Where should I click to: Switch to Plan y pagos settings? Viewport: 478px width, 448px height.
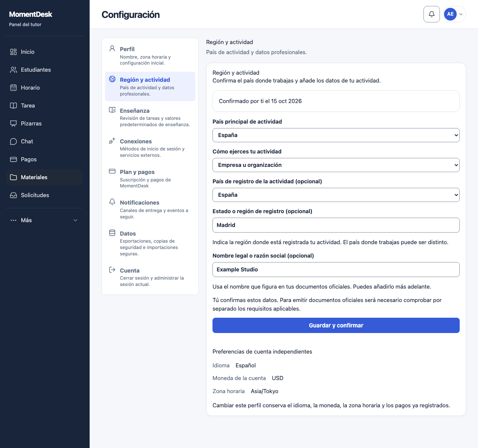pos(150,178)
